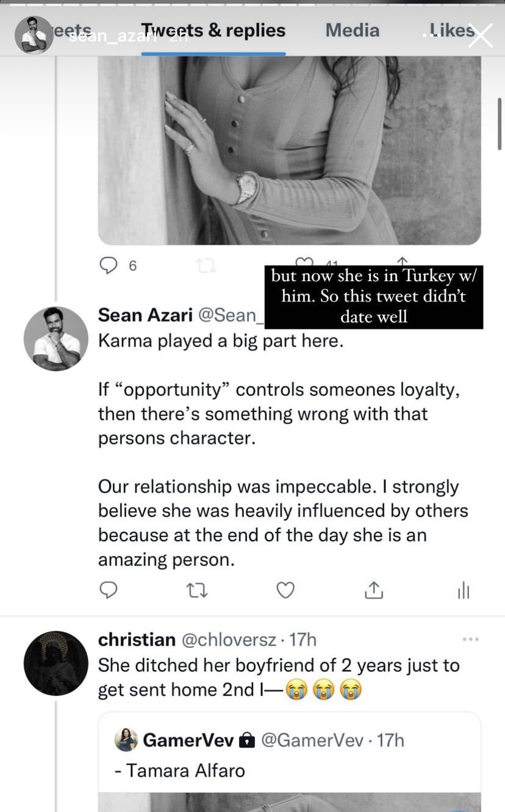The width and height of the screenshot is (505, 812).
Task: Close the Instagram story with X
Action: tap(480, 36)
